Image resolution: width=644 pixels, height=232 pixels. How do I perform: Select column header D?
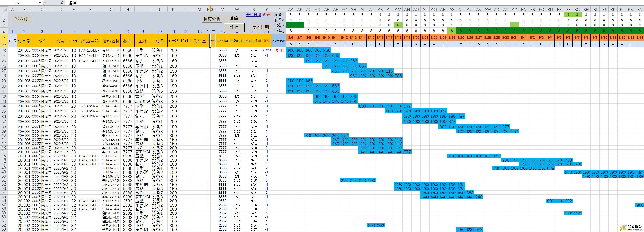tap(61, 10)
